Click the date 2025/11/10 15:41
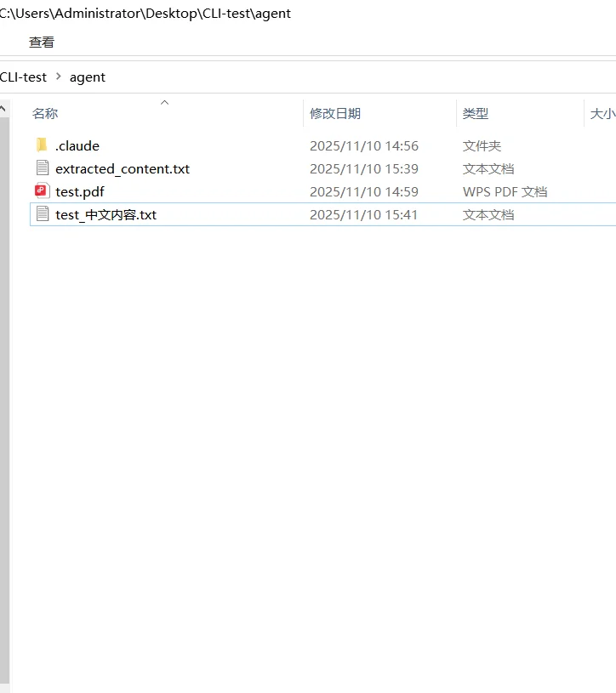The width and height of the screenshot is (616, 693). point(363,215)
